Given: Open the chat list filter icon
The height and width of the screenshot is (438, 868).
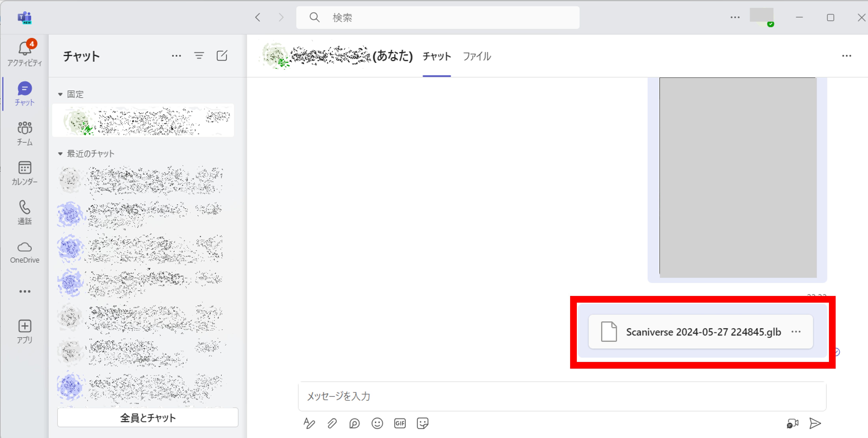Looking at the screenshot, I should 199,56.
